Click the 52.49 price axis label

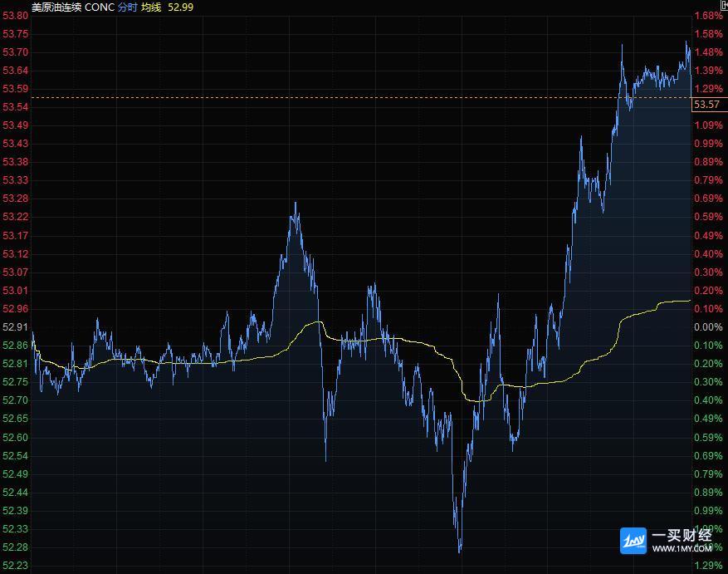click(15, 474)
